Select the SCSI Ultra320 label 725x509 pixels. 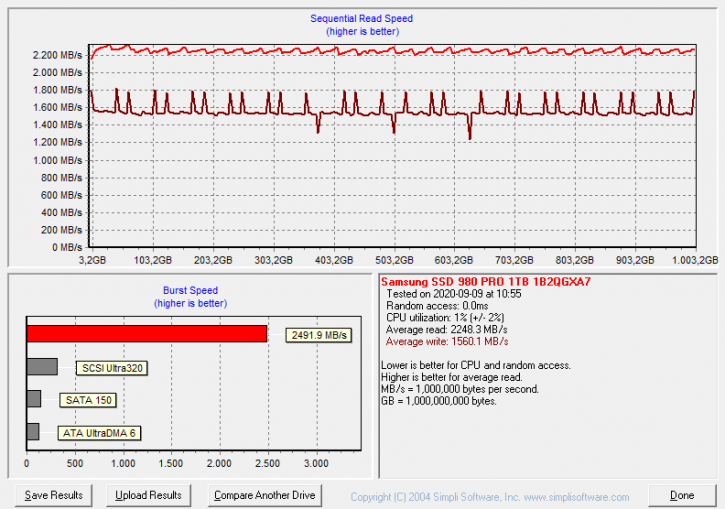[112, 368]
